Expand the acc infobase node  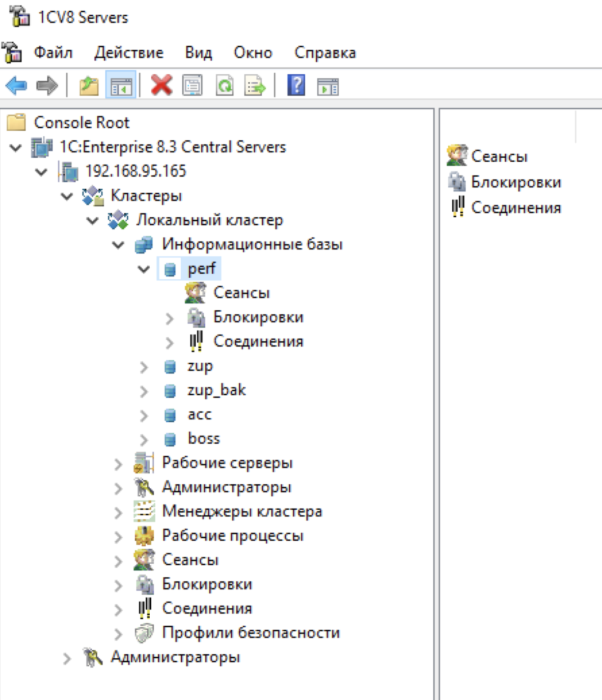tap(144, 415)
